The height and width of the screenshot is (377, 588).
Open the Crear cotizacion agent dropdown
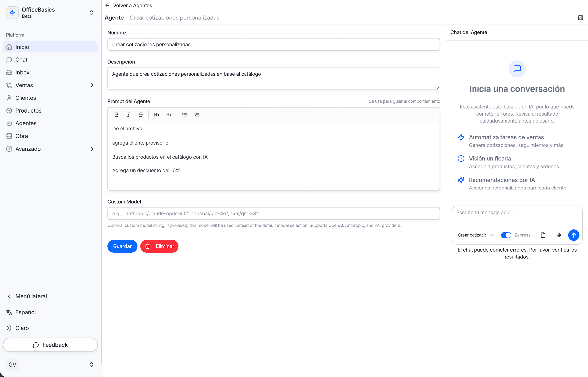click(475, 235)
